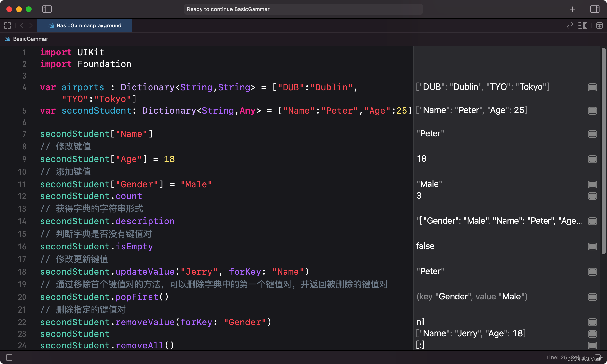Go back with the left chevron

click(22, 25)
